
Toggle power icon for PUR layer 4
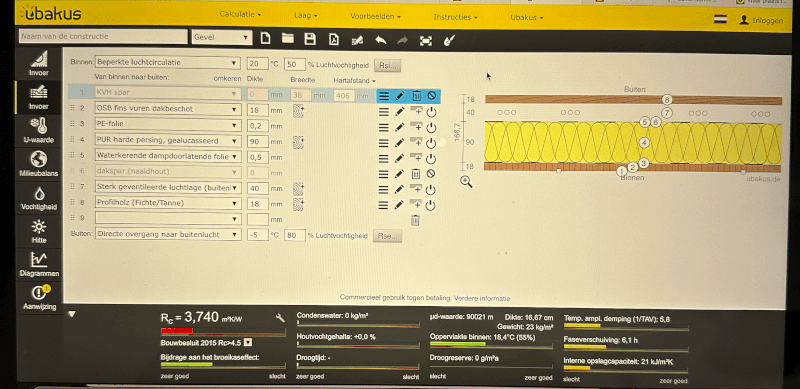pos(431,143)
